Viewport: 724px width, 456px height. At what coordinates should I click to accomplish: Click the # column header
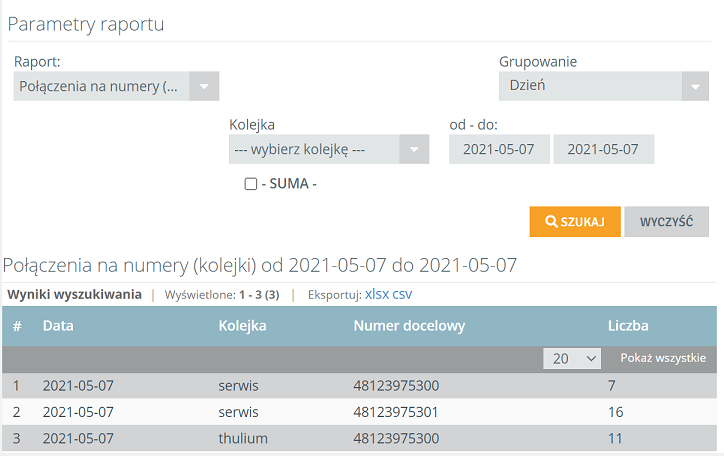[x=17, y=326]
